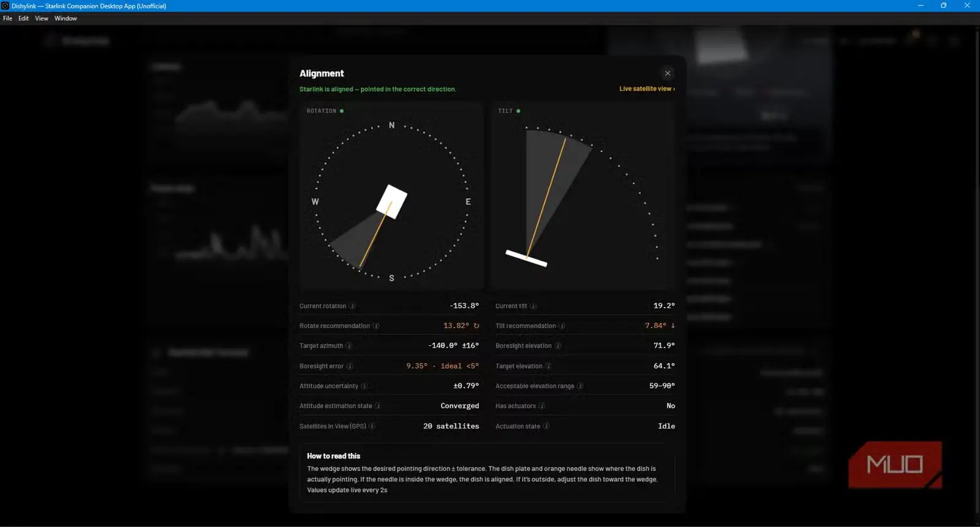Click the Converged estimation state value
This screenshot has width=980, height=527.
(x=460, y=406)
